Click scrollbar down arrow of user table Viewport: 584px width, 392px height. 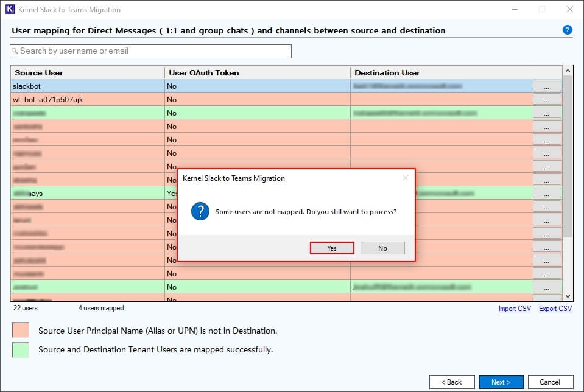[x=568, y=296]
